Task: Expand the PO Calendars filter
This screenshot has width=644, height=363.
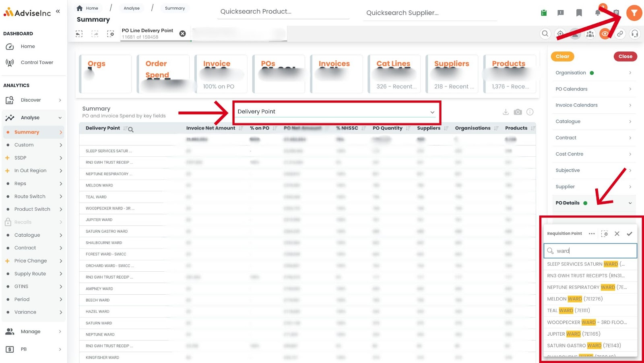Action: 593,89
